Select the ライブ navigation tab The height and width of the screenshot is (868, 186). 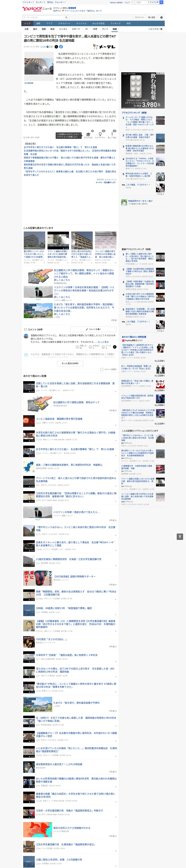49,24
